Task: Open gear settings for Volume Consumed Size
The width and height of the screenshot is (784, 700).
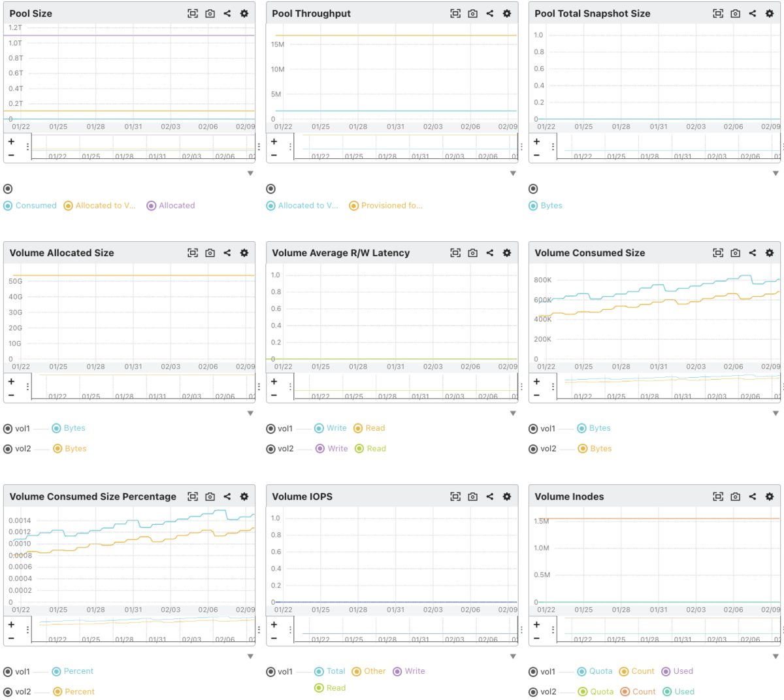Action: click(x=770, y=253)
